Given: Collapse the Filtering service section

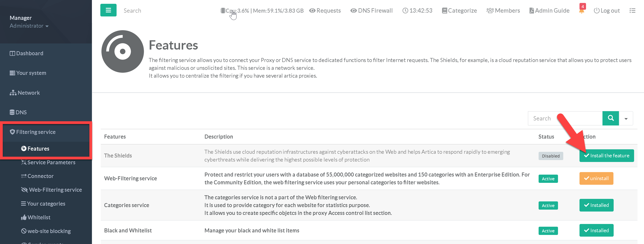Looking at the screenshot, I should click(33, 132).
